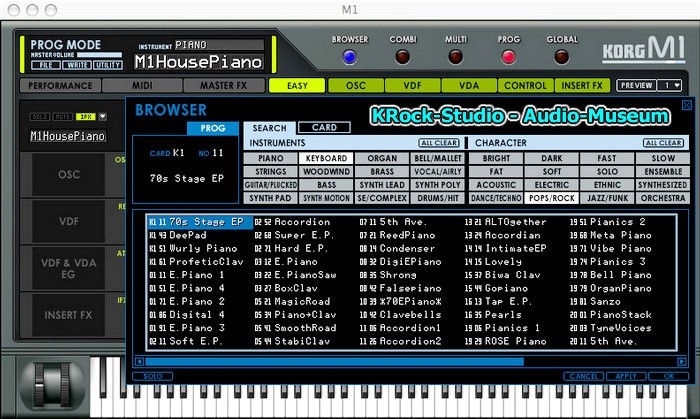Select the CARD tab in browser

(x=324, y=128)
